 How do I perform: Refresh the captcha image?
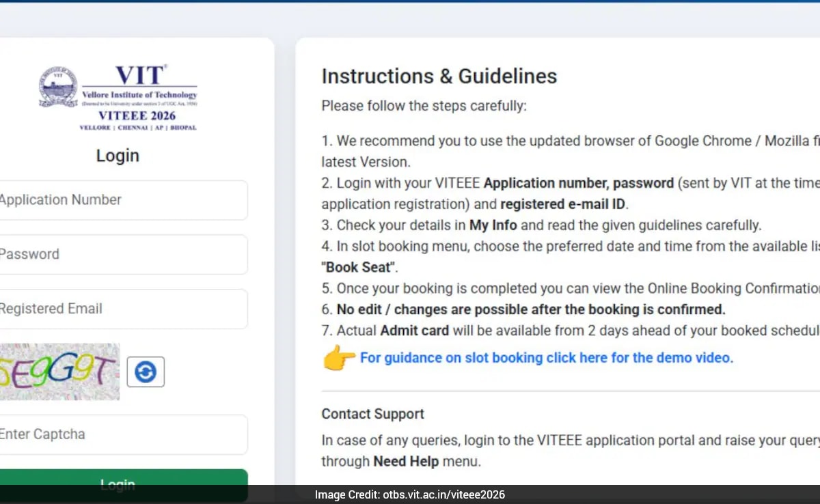(x=146, y=372)
